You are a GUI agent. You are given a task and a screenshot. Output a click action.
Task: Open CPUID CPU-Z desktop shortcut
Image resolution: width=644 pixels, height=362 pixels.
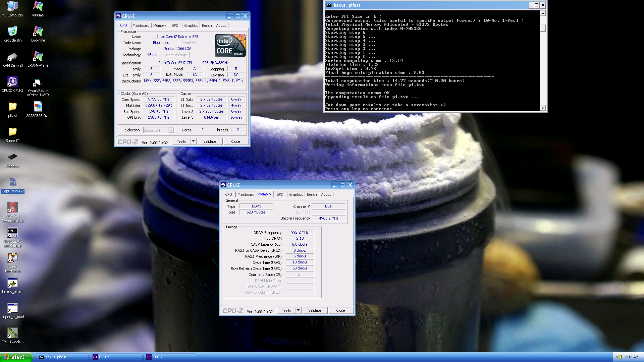(x=12, y=84)
